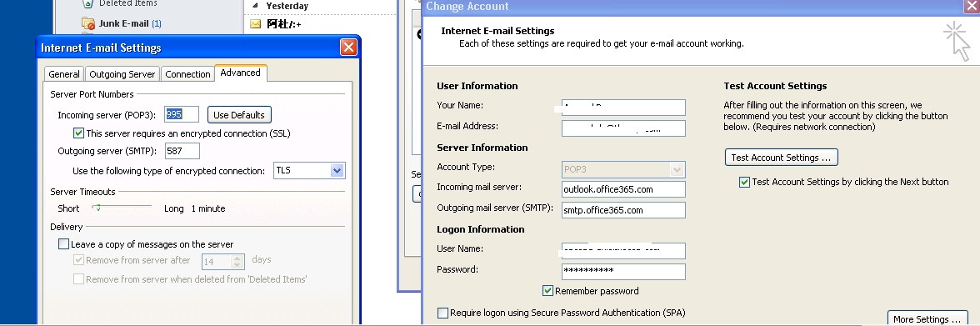Switch to the Connection tab

pyautogui.click(x=187, y=74)
